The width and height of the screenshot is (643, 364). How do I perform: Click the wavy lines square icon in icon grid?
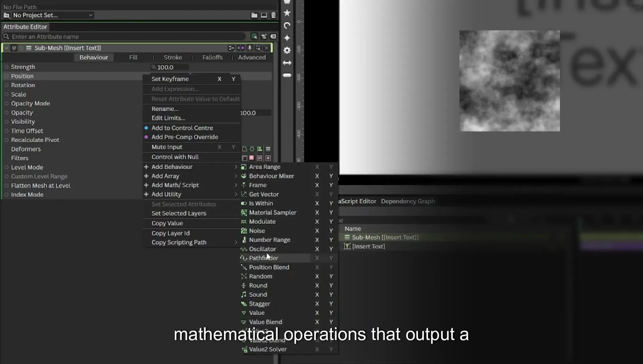click(x=260, y=158)
